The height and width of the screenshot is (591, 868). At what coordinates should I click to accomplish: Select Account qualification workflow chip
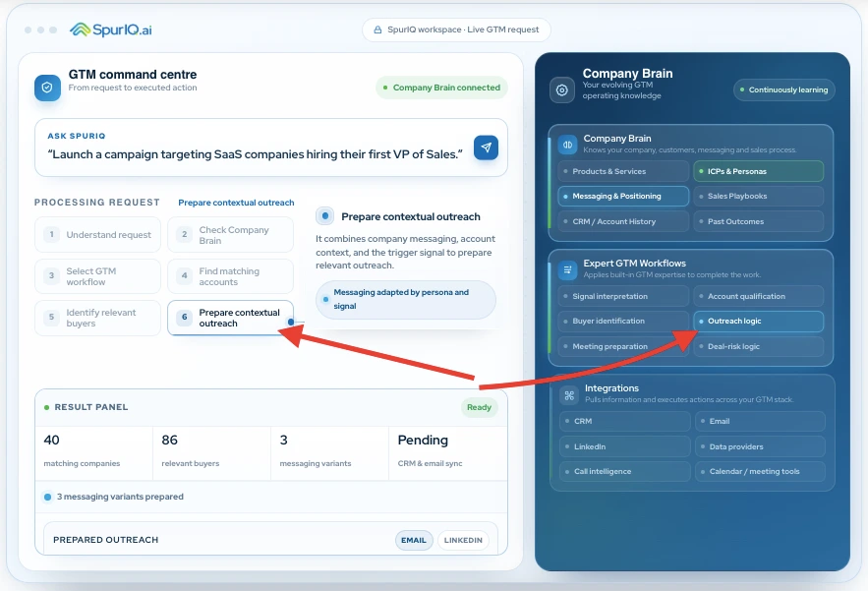point(758,296)
